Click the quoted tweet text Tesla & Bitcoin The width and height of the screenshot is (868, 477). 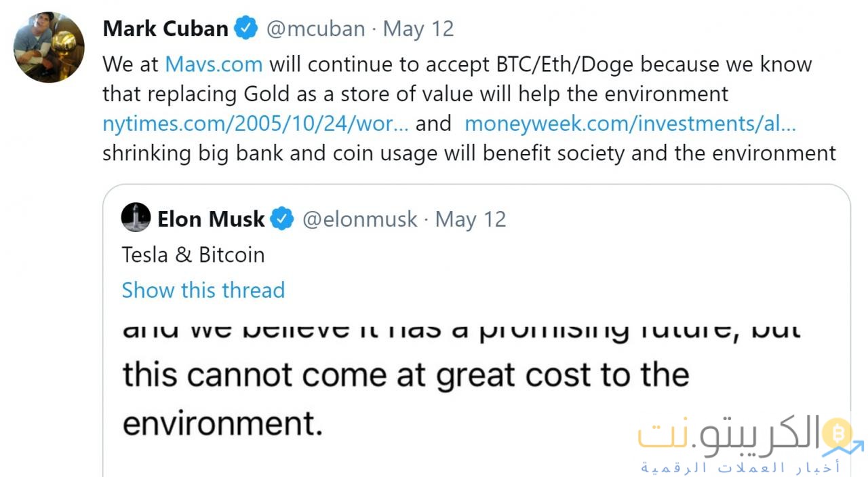coord(193,254)
